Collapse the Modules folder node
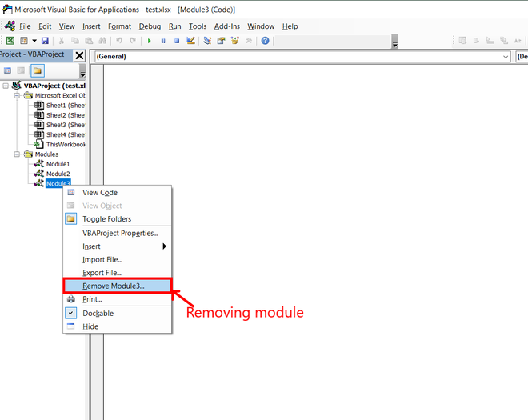 coord(17,154)
